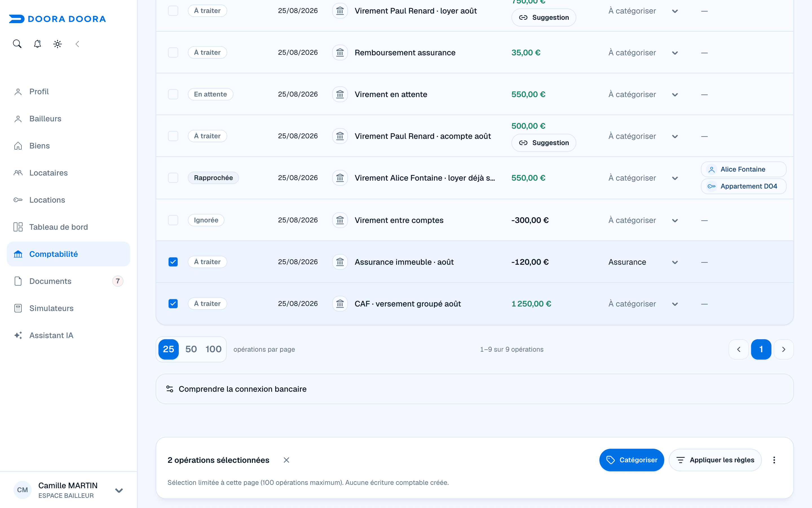Collapse the sidebar with the chevron
The height and width of the screenshot is (508, 812).
coord(77,44)
